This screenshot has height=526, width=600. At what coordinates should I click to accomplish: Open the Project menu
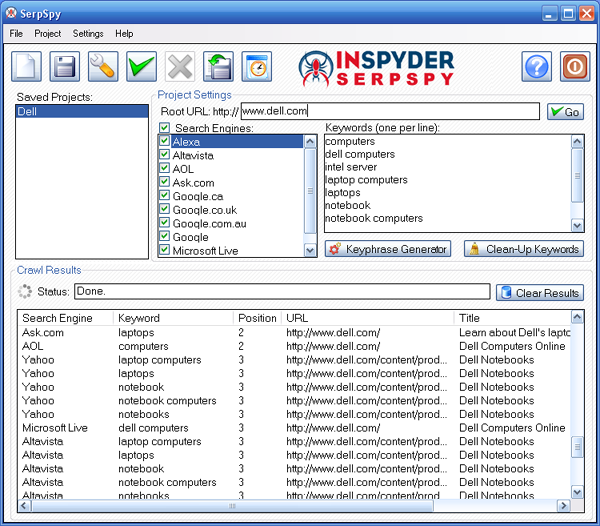(47, 34)
